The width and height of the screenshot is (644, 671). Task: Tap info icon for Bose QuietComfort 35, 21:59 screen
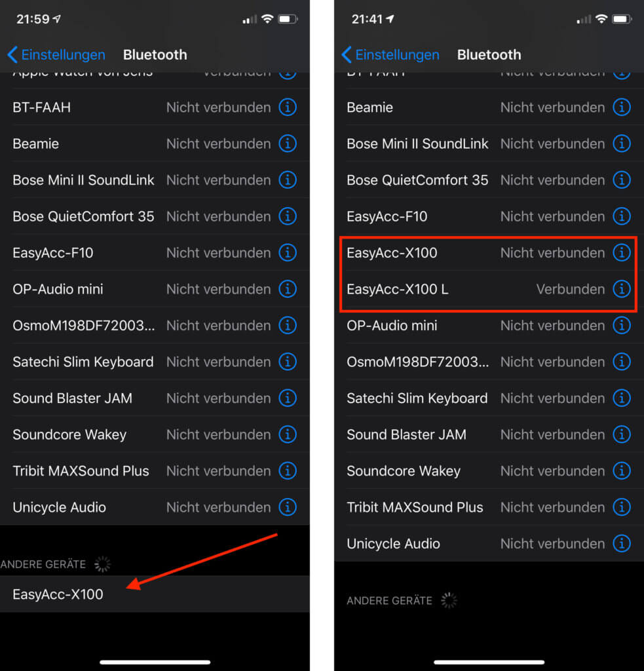[288, 216]
